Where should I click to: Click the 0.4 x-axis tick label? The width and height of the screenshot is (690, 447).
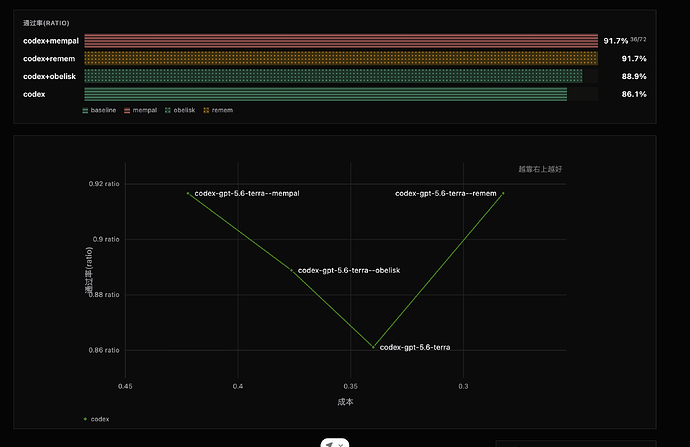coord(238,386)
